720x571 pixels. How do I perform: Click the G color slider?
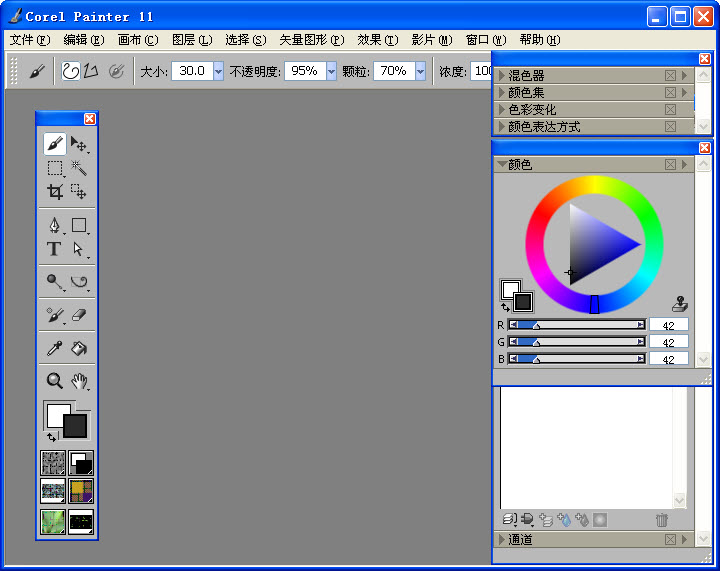pyautogui.click(x=577, y=342)
